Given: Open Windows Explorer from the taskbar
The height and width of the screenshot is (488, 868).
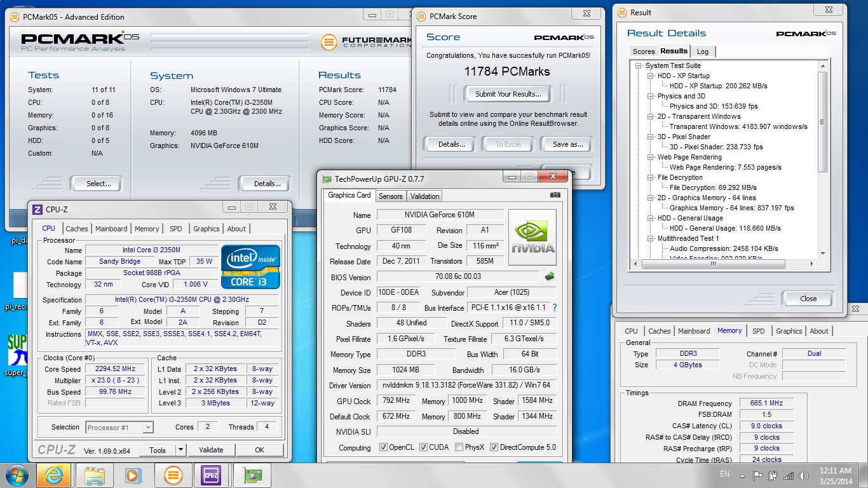Looking at the screenshot, I should click(95, 475).
